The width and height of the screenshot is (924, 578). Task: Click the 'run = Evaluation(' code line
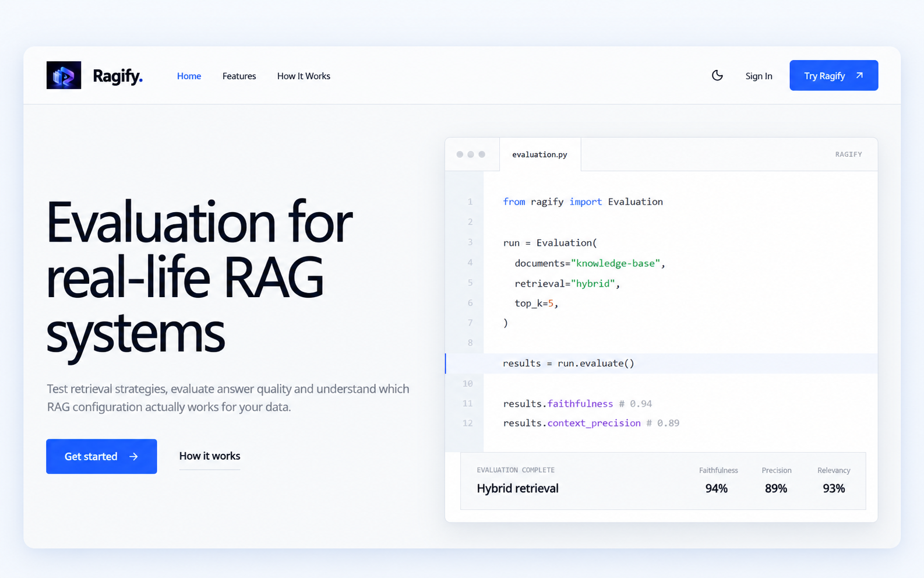click(x=550, y=242)
